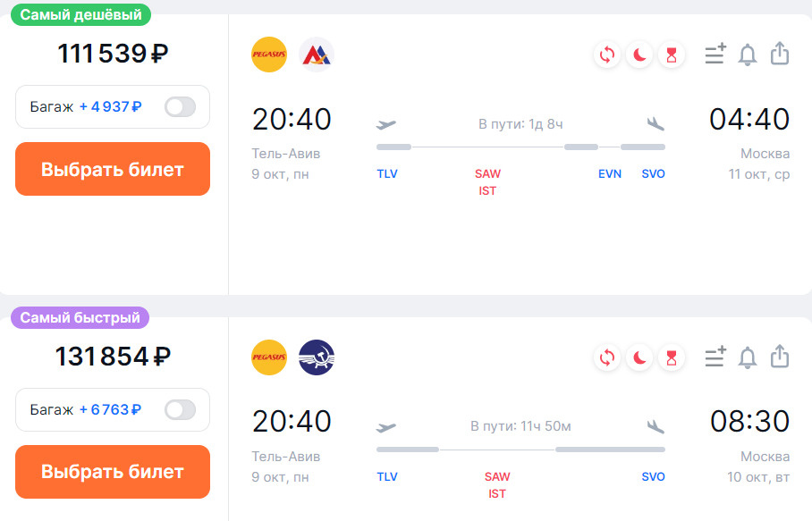
Task: Click the Самый быстрый badge
Action: coord(80,317)
